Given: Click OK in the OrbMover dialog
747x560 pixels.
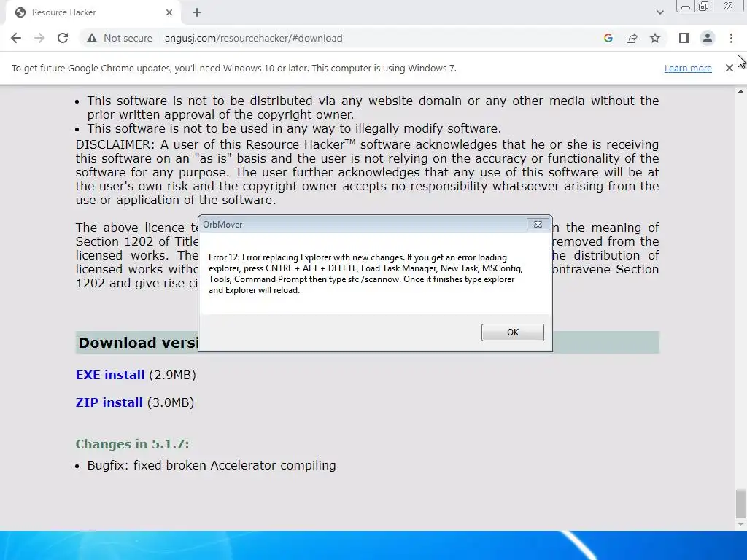Looking at the screenshot, I should click(x=513, y=332).
